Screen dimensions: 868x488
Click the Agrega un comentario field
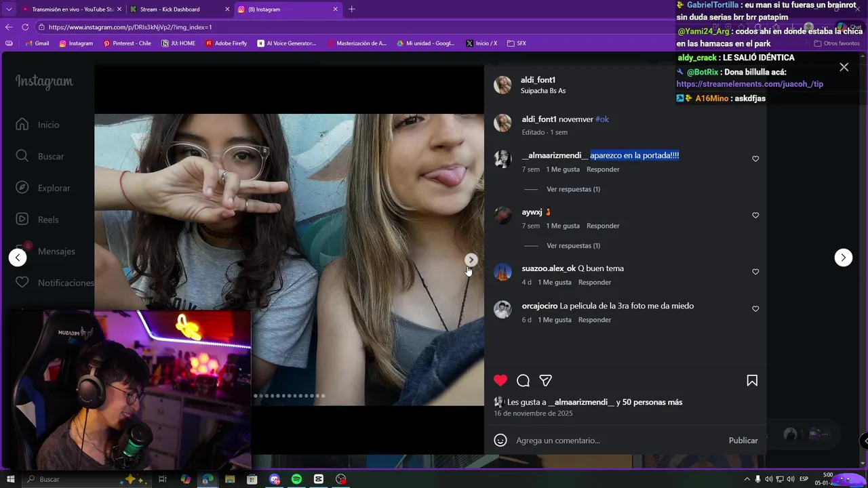click(617, 441)
